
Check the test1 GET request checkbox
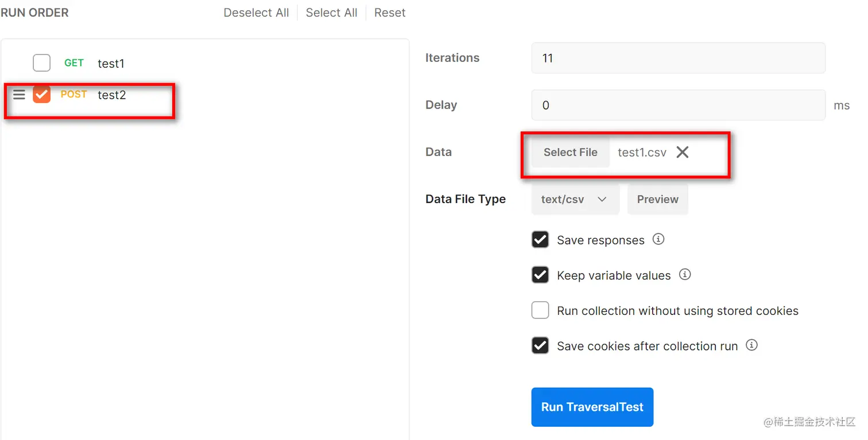tap(42, 63)
